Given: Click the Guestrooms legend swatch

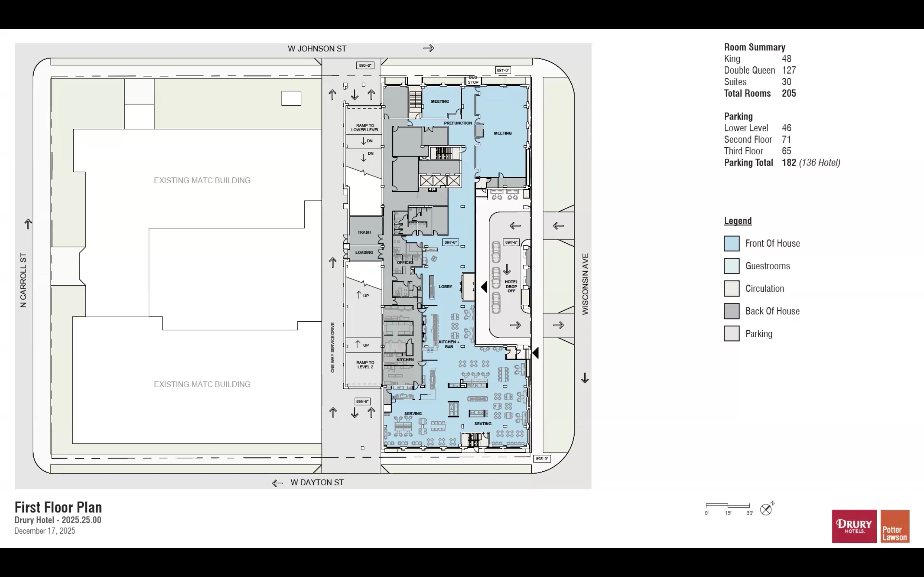Looking at the screenshot, I should pos(731,266).
